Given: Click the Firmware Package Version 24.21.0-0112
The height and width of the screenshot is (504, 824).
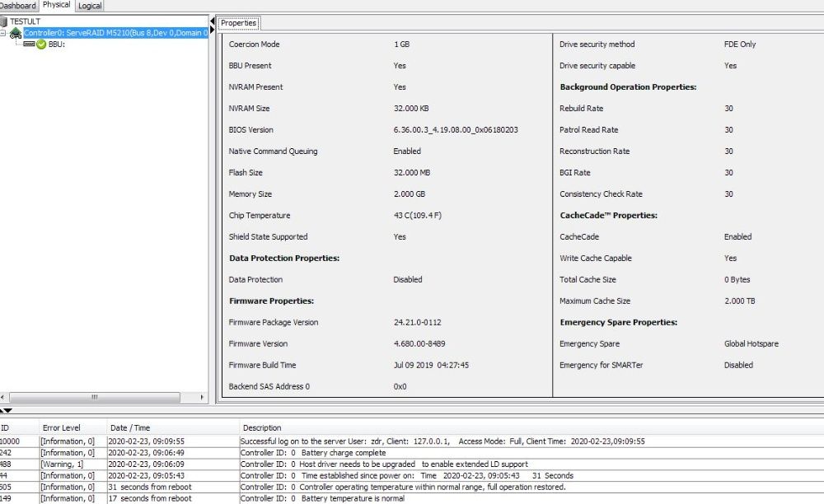Looking at the screenshot, I should pyautogui.click(x=417, y=322).
